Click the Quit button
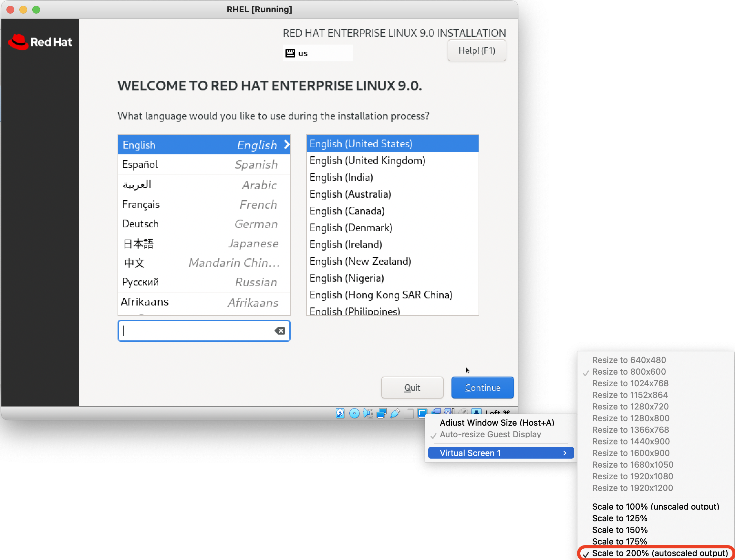This screenshot has height=560, width=735. (412, 388)
